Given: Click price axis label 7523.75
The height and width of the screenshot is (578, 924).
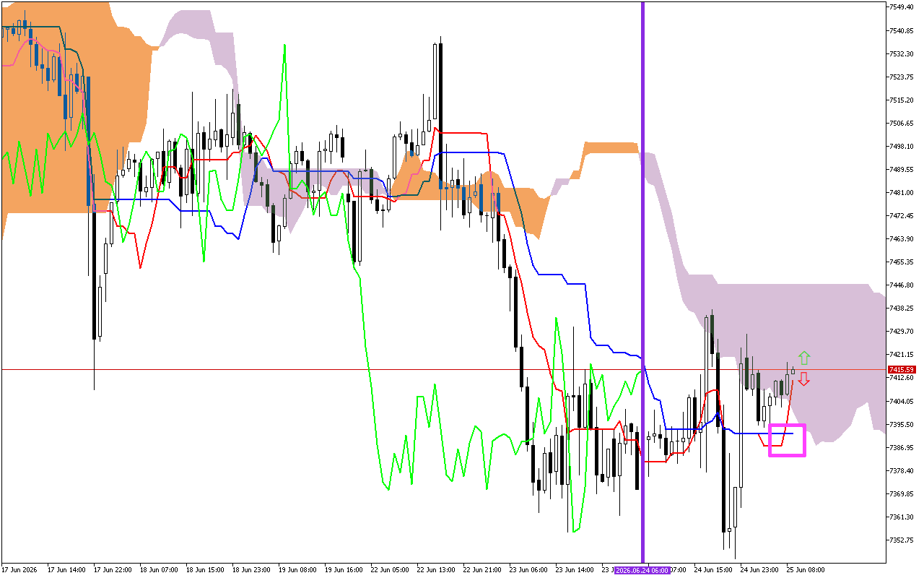Looking at the screenshot, I should click(x=902, y=77).
